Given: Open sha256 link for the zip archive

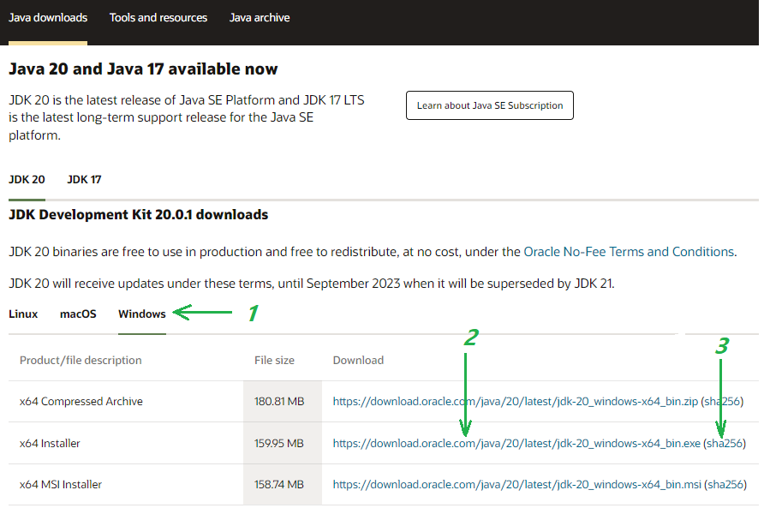Looking at the screenshot, I should 722,401.
